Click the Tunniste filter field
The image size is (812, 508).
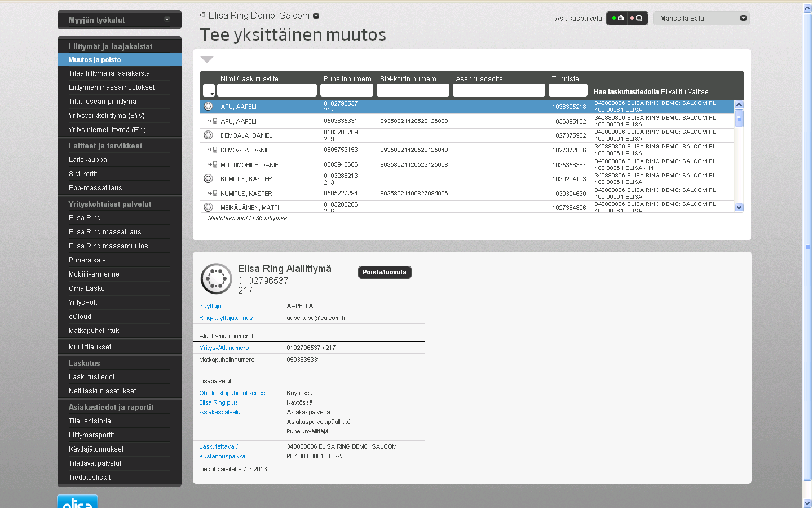pyautogui.click(x=568, y=90)
